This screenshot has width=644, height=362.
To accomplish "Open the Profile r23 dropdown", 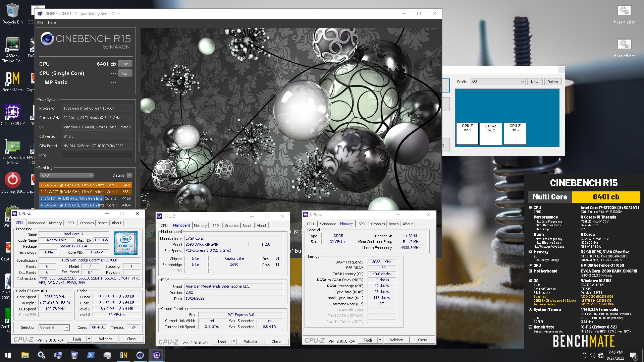I will click(x=498, y=82).
